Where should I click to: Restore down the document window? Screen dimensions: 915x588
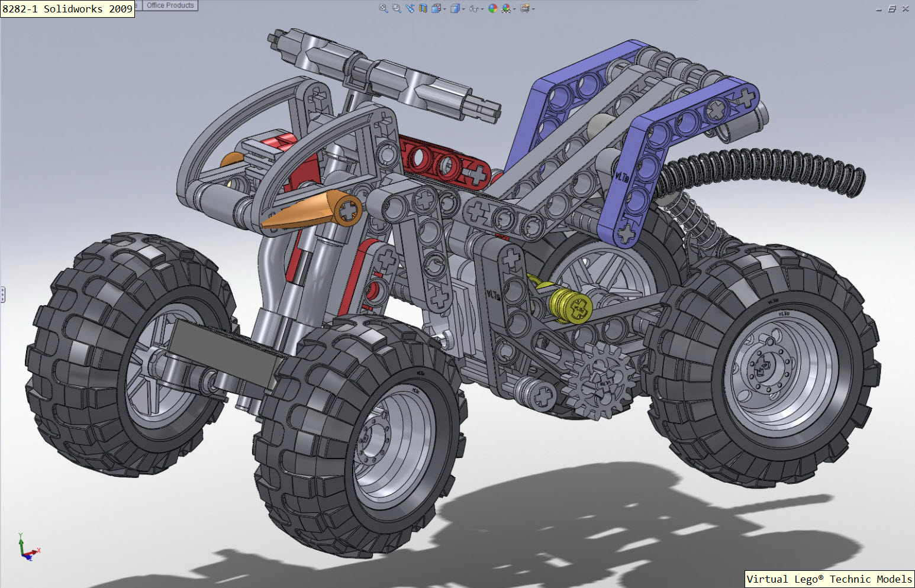coord(892,9)
